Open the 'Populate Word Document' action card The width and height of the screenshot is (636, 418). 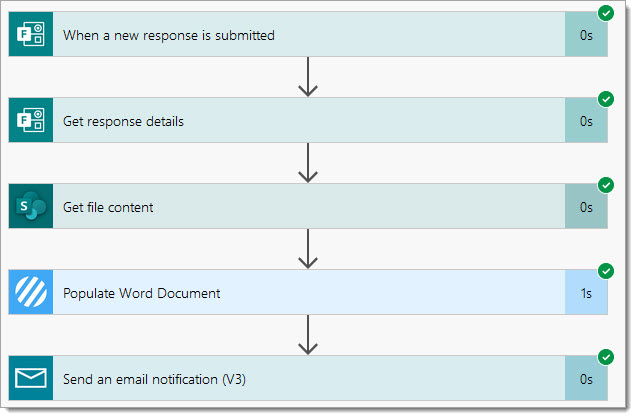pyautogui.click(x=308, y=292)
